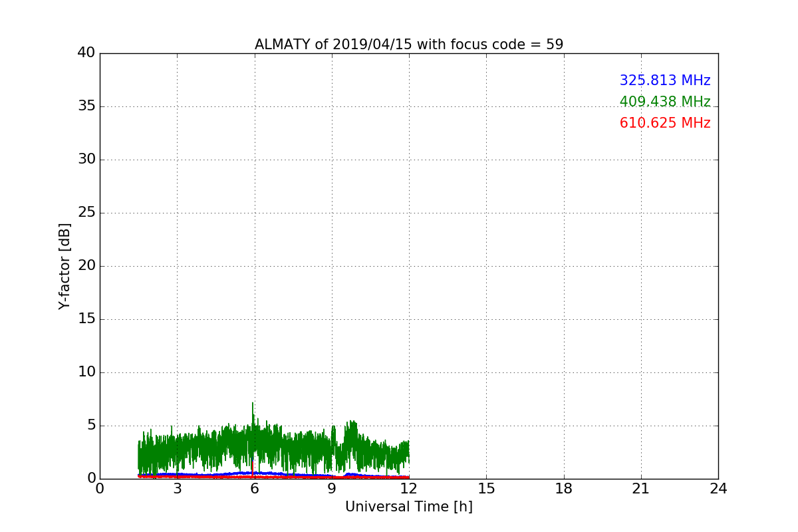Click x-axis tick label 21
The image size is (798, 532).
(x=641, y=489)
